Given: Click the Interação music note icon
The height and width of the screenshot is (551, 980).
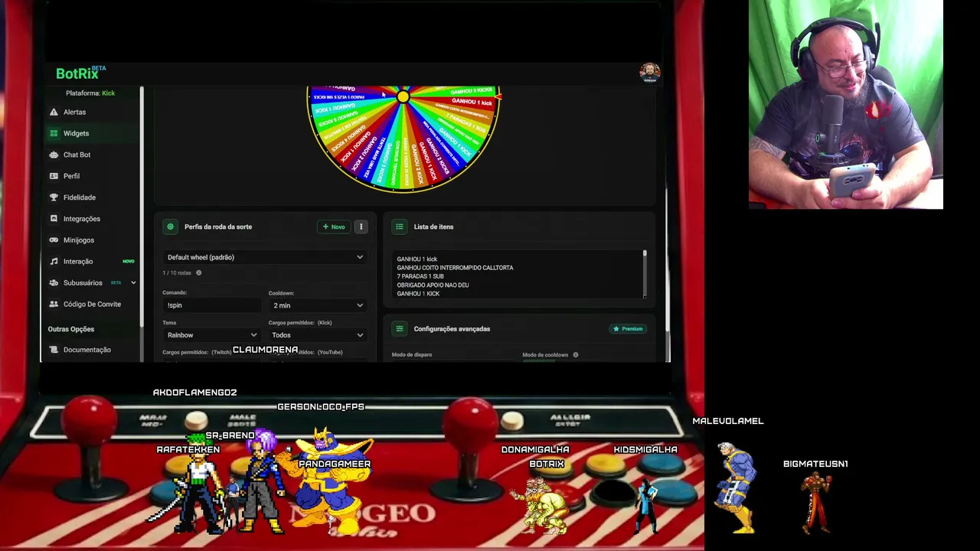Looking at the screenshot, I should pos(54,262).
